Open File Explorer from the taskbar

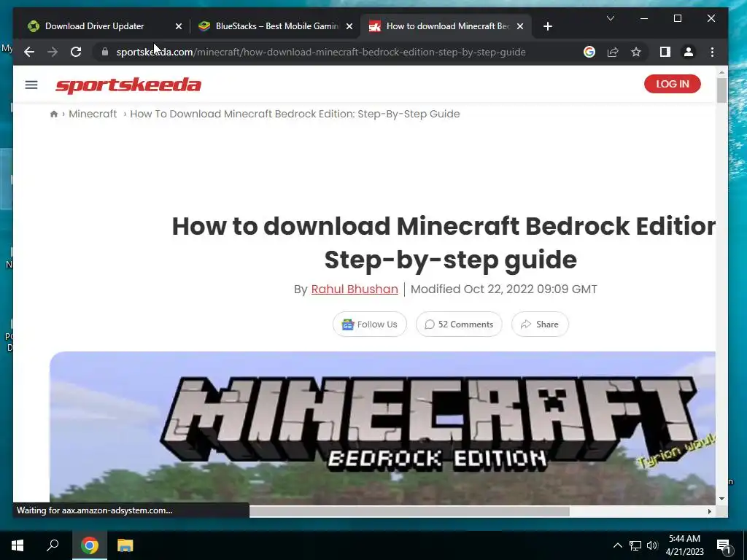click(x=125, y=545)
